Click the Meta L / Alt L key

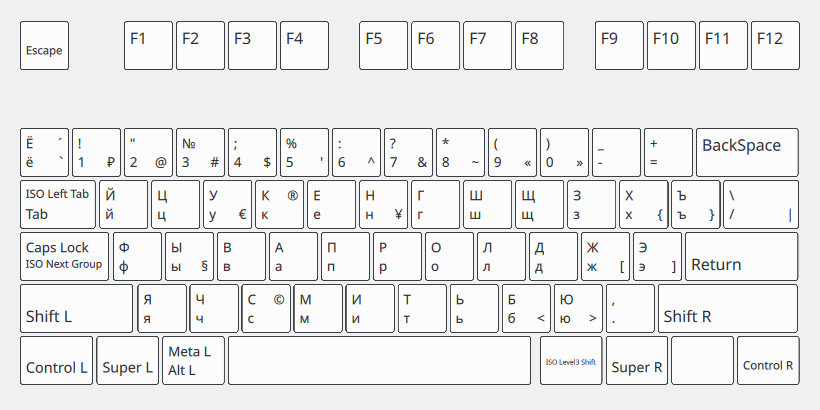[x=193, y=361]
